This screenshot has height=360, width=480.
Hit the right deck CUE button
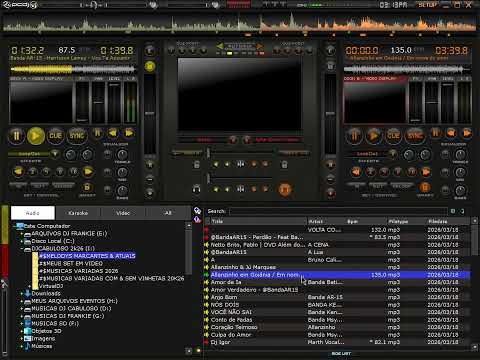pyautogui.click(x=393, y=136)
